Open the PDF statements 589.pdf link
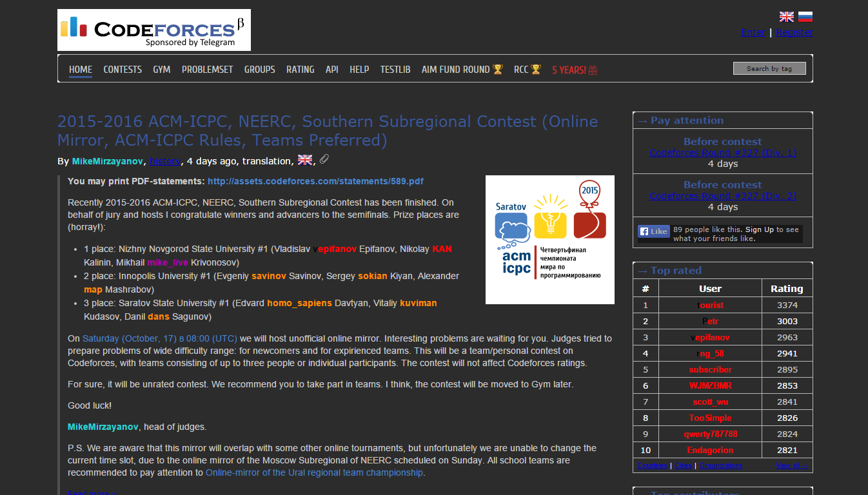 click(x=315, y=181)
